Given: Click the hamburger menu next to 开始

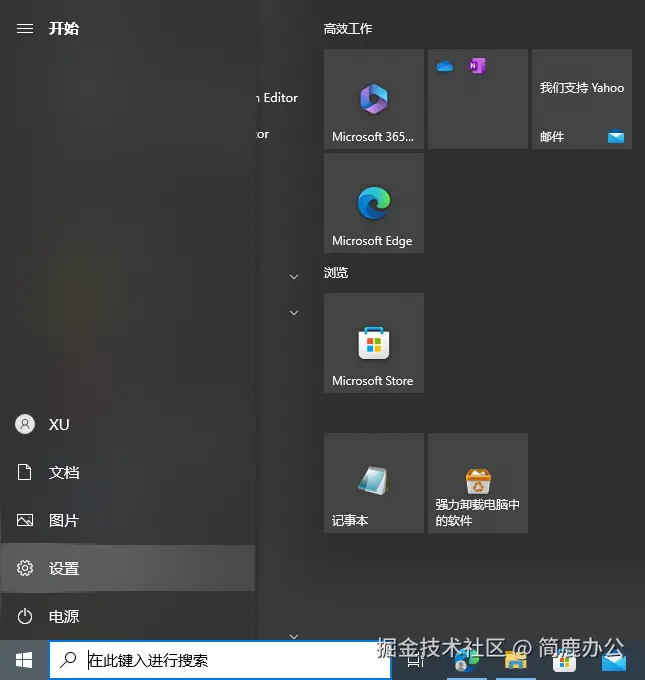Looking at the screenshot, I should click(x=25, y=29).
